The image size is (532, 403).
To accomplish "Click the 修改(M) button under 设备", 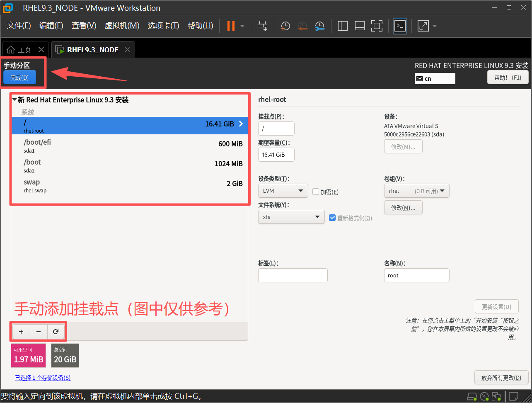I will tap(404, 147).
